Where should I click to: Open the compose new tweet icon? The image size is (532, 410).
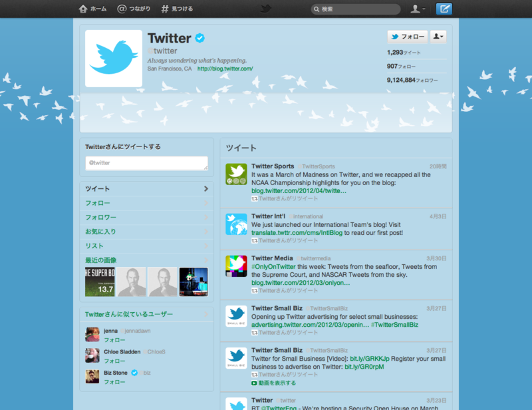(x=444, y=9)
